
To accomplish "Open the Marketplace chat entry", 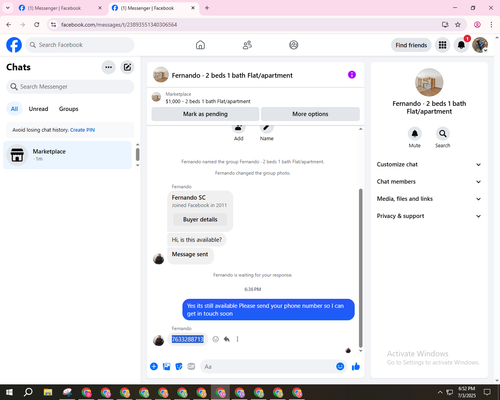I will (68, 155).
